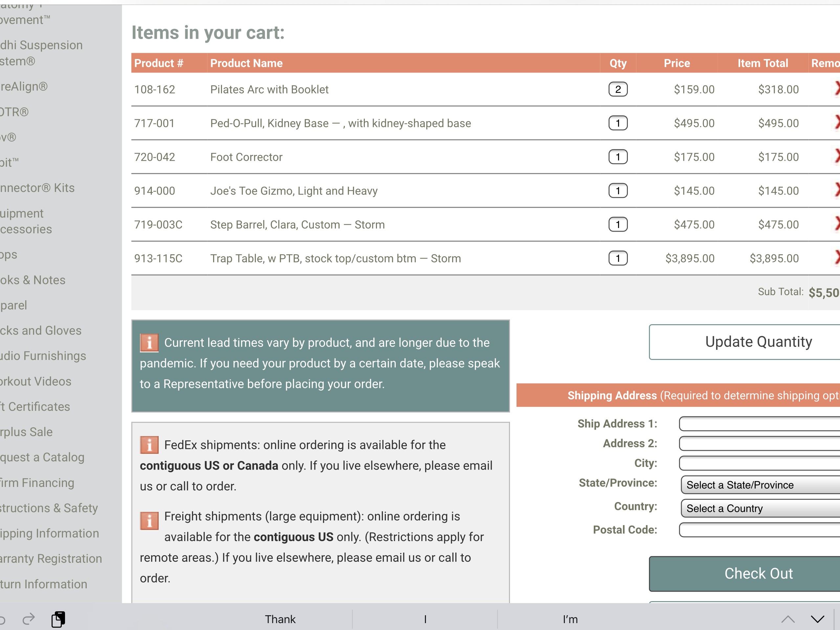
Task: Open the Select a State/Province dropdown
Action: point(760,485)
